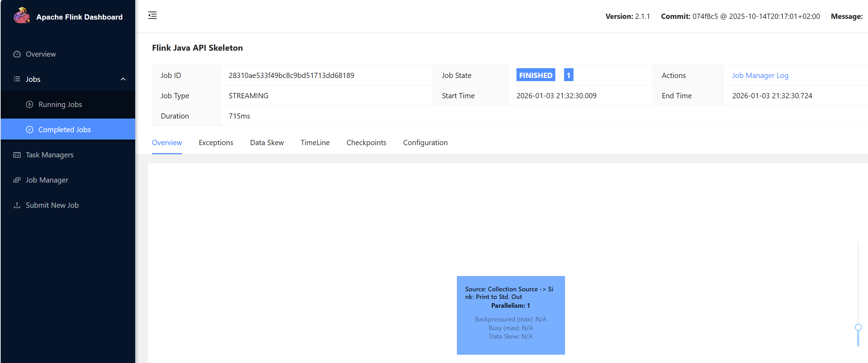Click the Duration value 715ms
Viewport: 868px width, 363px height.
click(239, 116)
